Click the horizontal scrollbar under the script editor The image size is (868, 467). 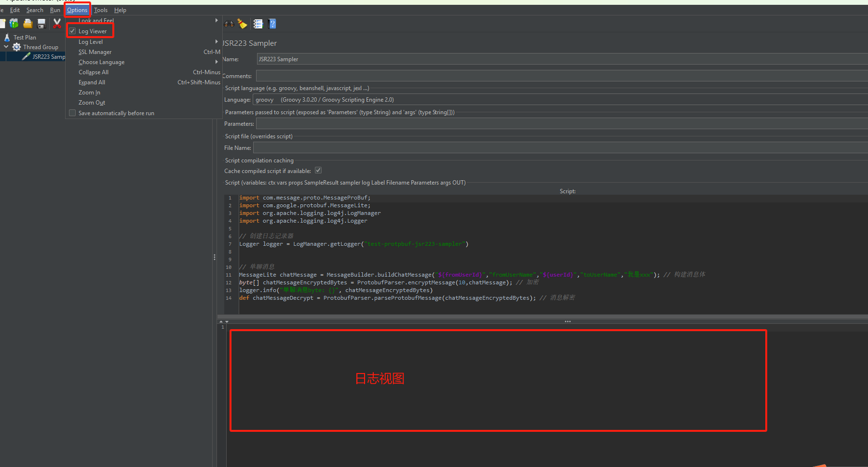tap(542, 317)
